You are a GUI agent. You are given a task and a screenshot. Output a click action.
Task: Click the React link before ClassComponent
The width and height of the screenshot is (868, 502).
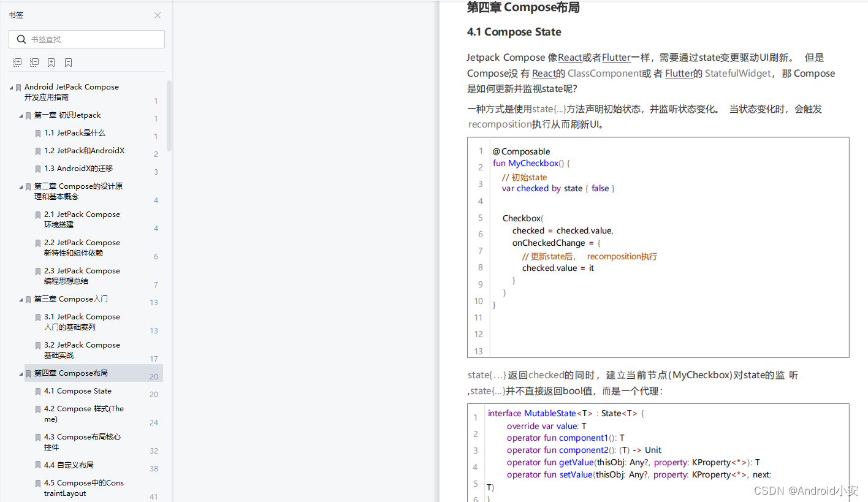544,74
